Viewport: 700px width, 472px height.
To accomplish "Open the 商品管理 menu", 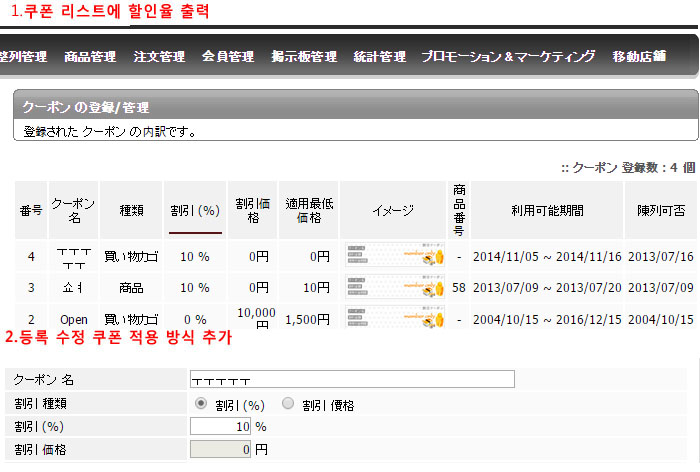I will point(89,57).
